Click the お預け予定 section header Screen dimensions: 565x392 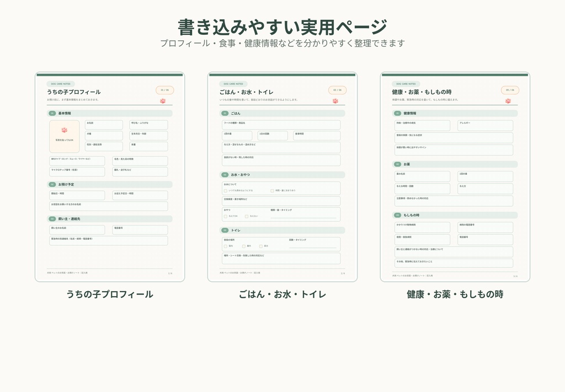[x=110, y=184]
